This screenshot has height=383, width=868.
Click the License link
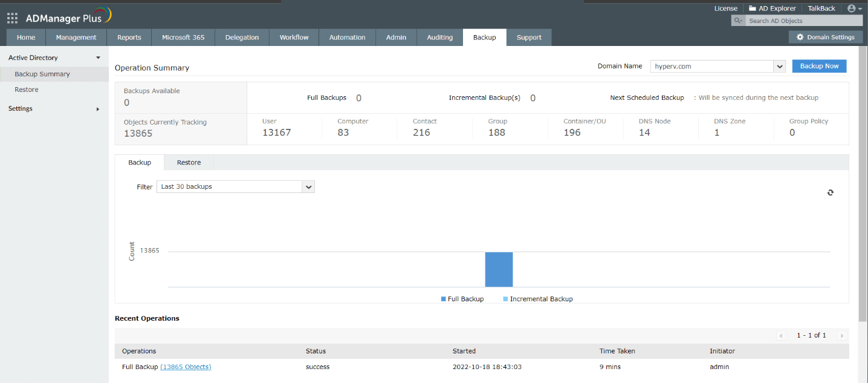(x=725, y=8)
